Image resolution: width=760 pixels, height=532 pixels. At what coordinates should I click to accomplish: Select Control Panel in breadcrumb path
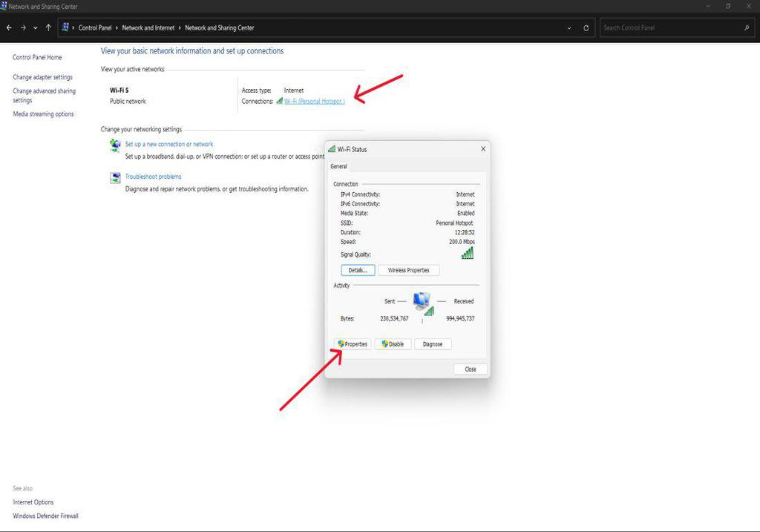click(x=95, y=28)
